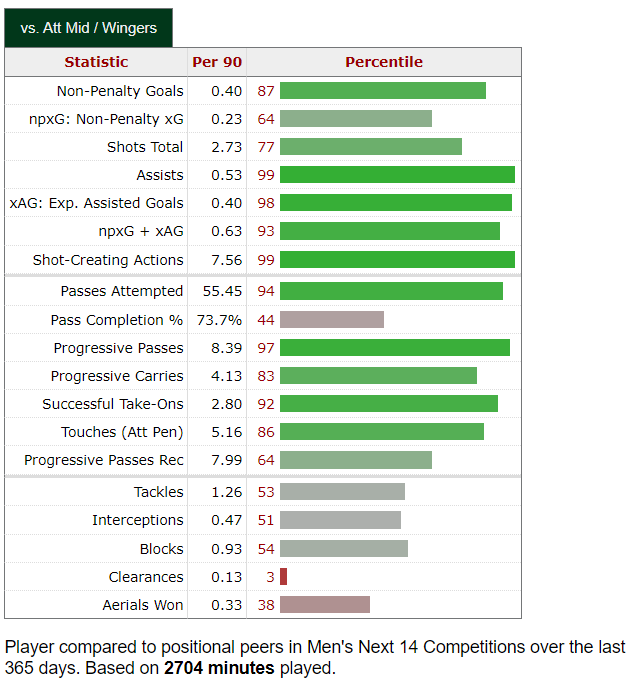
Task: Click the Assists percentile bar
Action: 397,175
